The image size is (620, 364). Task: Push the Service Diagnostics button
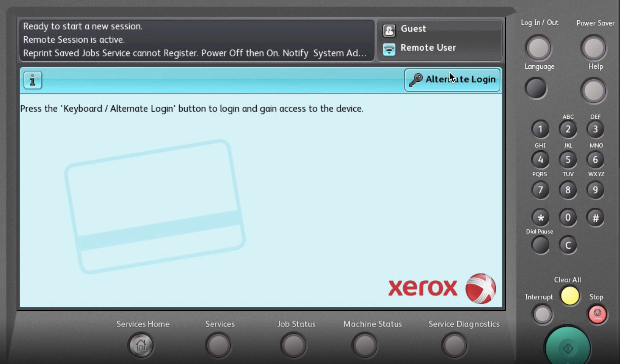(454, 345)
